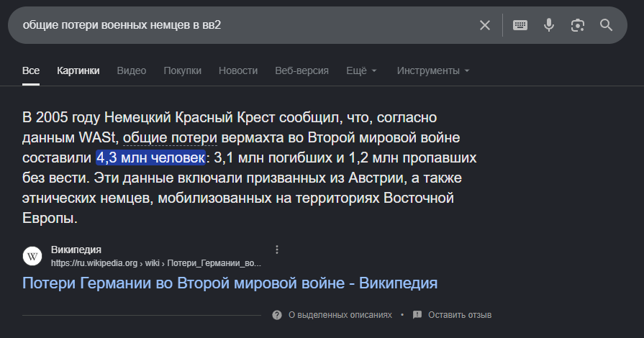Click the underlined phrase общие потери
The width and height of the screenshot is (644, 338).
point(170,138)
